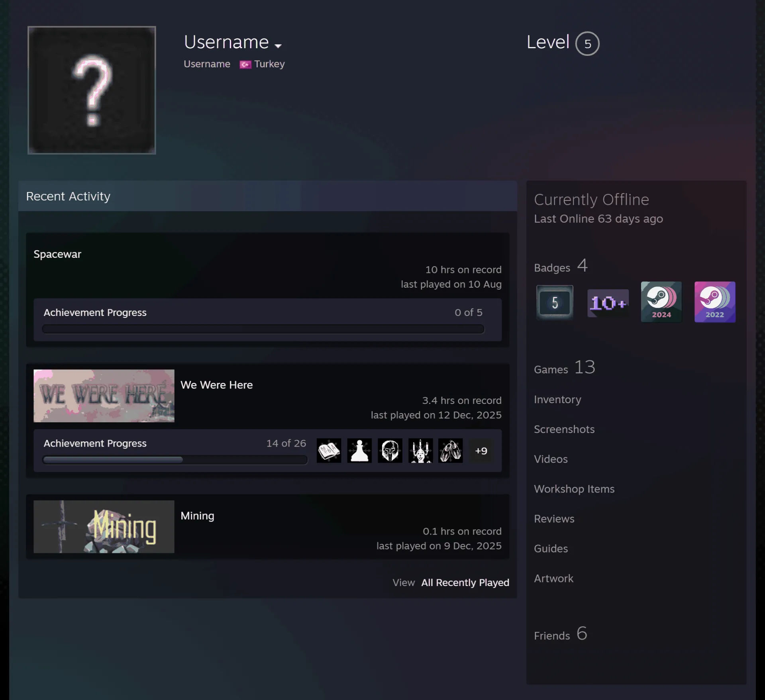Open the Badges 4 section
The width and height of the screenshot is (765, 700).
[x=561, y=266]
